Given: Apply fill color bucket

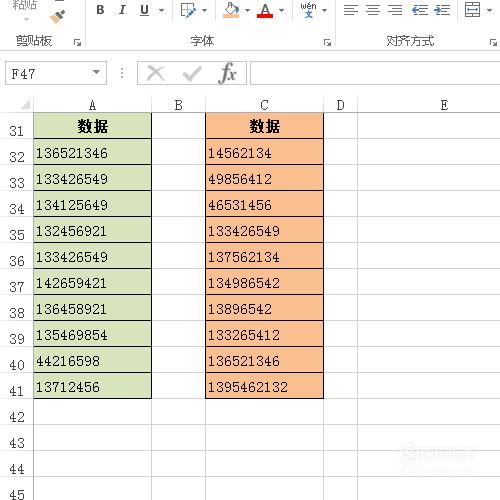Looking at the screenshot, I should tap(231, 10).
